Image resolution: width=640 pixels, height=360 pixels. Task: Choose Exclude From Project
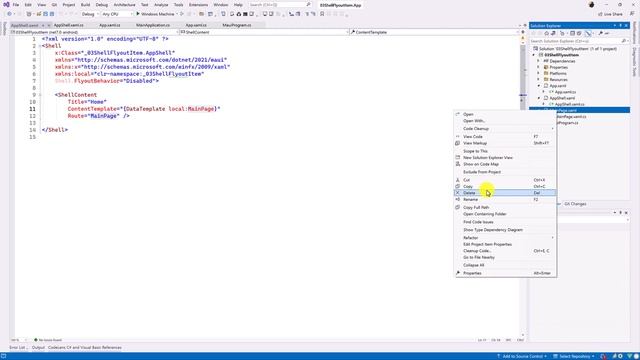click(505, 172)
